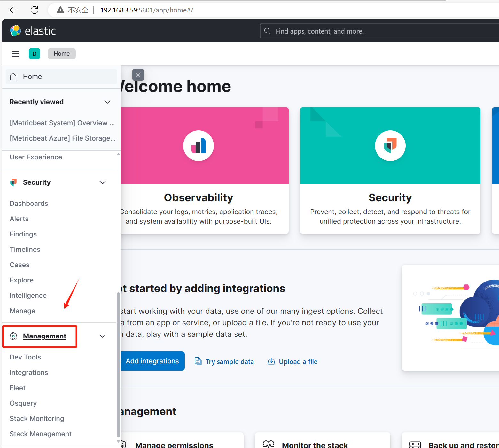Click the insecure site warning icon
Image resolution: width=499 pixels, height=448 pixels.
(x=60, y=10)
